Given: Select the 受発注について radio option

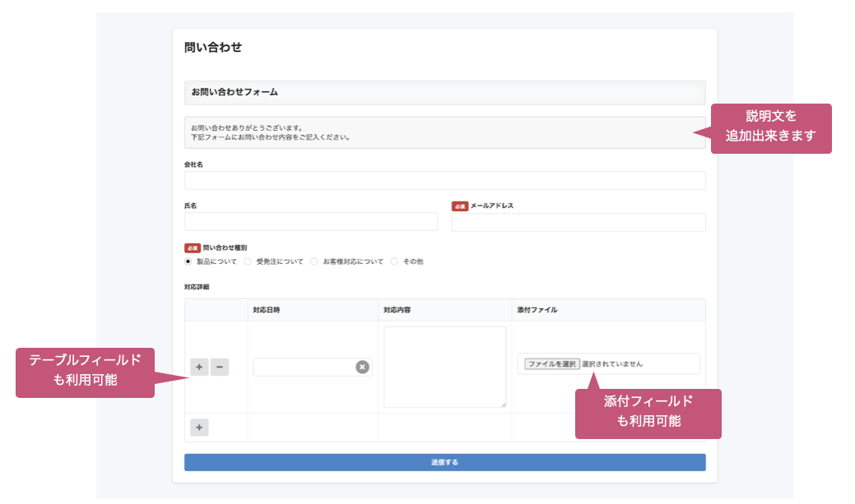Looking at the screenshot, I should [x=249, y=261].
